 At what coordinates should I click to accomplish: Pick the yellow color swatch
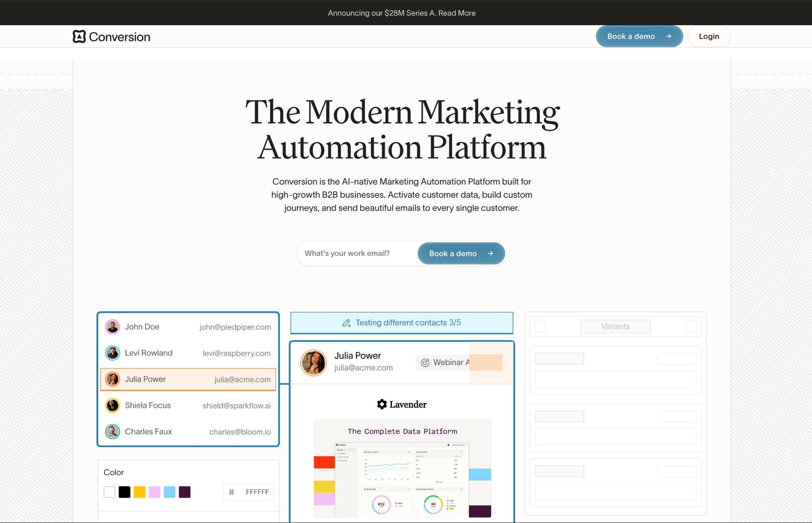point(139,492)
